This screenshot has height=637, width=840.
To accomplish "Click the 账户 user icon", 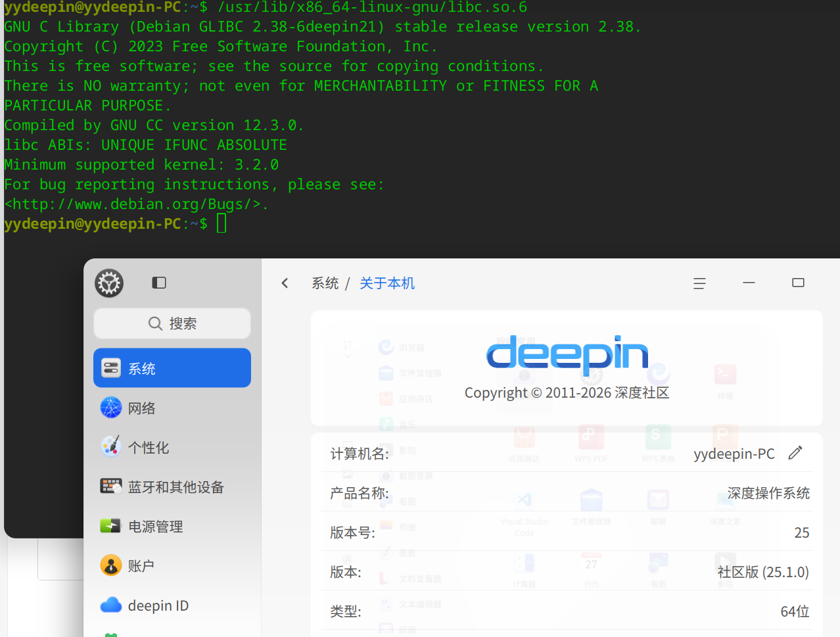I will [x=111, y=565].
